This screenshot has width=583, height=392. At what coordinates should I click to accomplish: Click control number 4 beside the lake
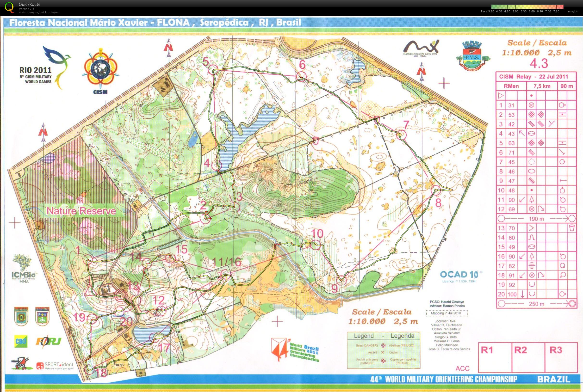tap(207, 164)
